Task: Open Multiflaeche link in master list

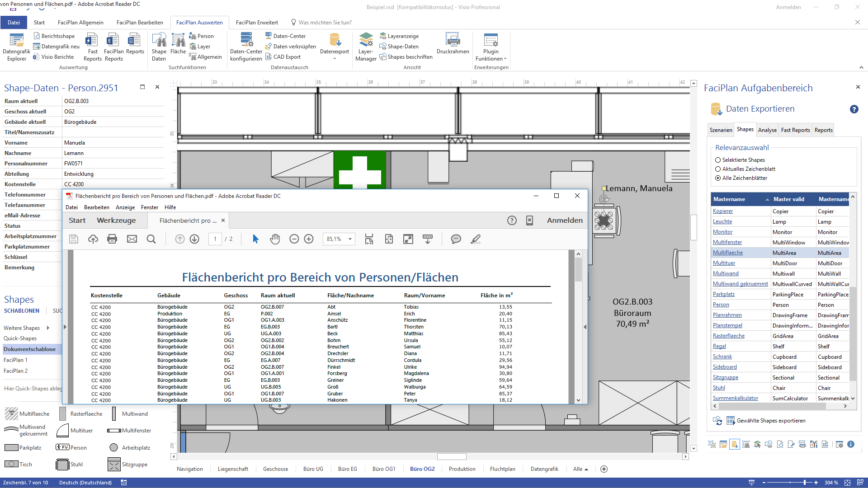Action: pyautogui.click(x=728, y=253)
